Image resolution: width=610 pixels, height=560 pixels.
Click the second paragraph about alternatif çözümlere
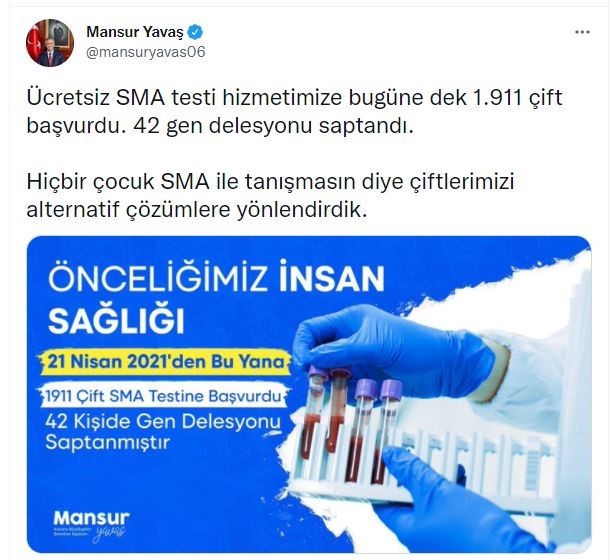coord(270,196)
